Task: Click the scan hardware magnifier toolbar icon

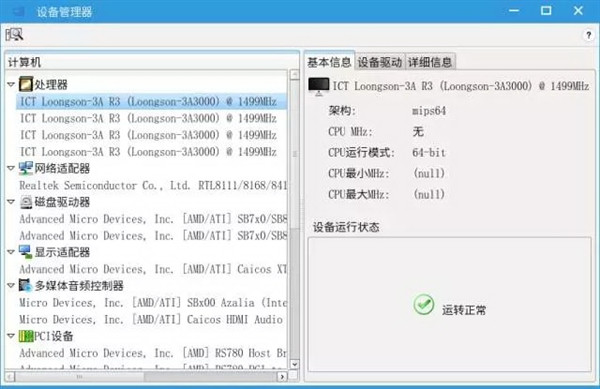Action: click(x=14, y=35)
